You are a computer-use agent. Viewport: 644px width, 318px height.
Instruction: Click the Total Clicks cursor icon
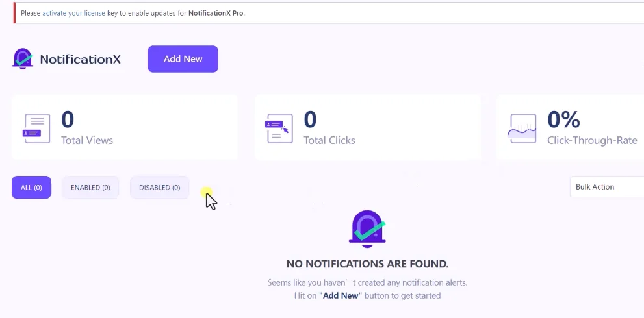[x=279, y=128]
